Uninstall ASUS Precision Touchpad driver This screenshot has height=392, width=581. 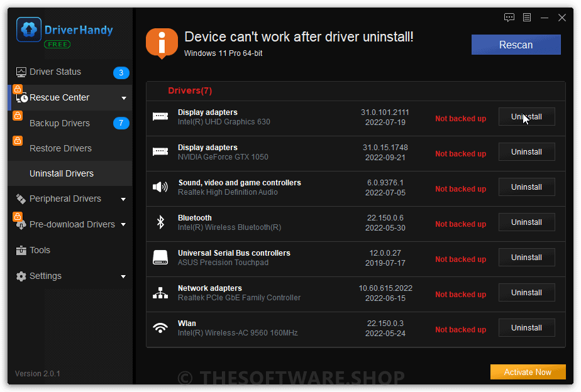[526, 258]
